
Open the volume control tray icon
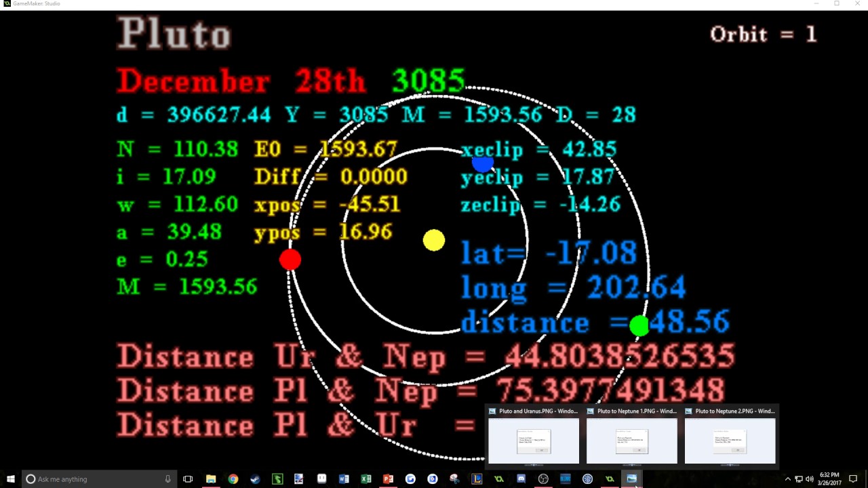[x=810, y=479]
